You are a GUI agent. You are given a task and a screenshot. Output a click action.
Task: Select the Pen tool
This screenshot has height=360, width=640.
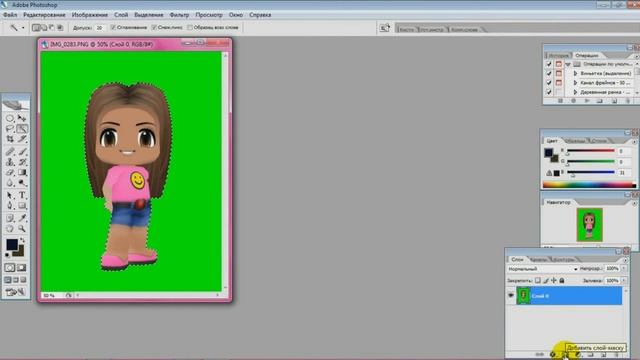coord(10,205)
